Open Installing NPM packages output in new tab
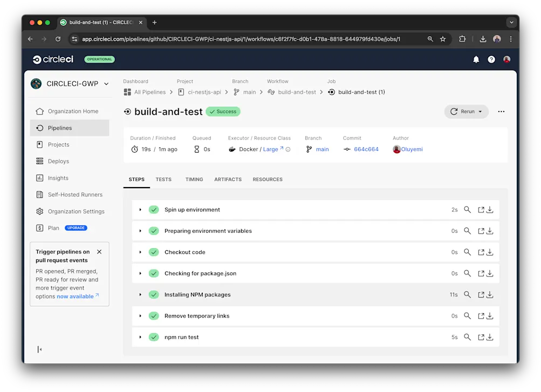The width and height of the screenshot is (541, 392). (x=481, y=294)
